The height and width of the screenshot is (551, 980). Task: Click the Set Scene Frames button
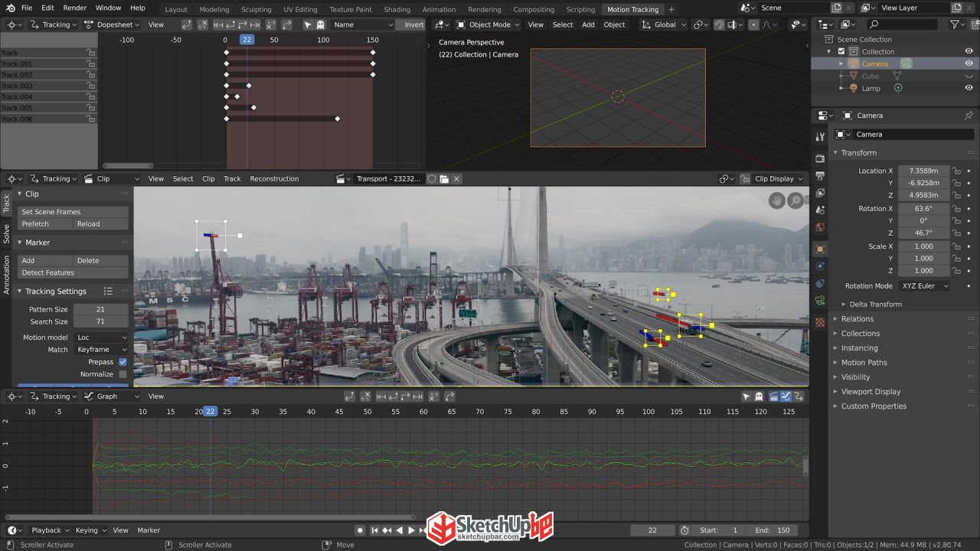[73, 212]
